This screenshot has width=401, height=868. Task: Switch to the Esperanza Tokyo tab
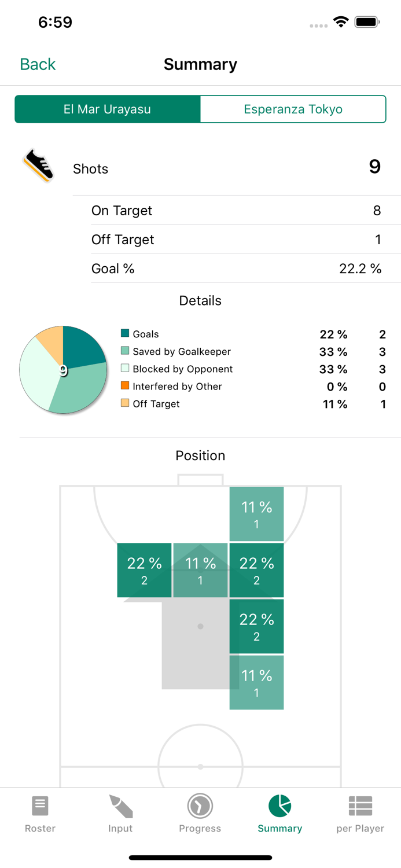[x=293, y=109]
